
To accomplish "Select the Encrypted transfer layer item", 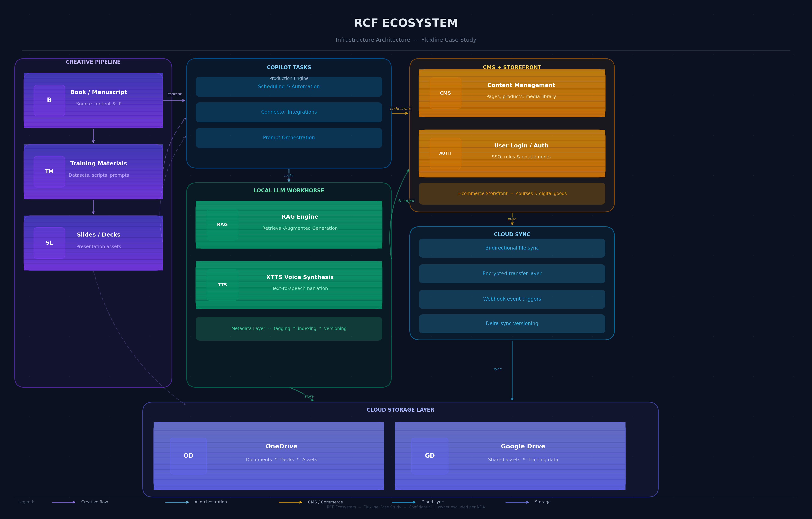I will [512, 274].
